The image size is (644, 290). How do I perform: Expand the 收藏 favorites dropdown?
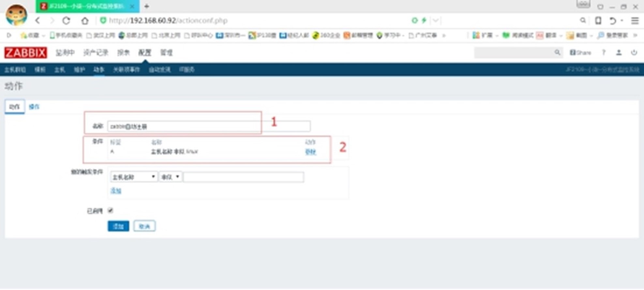[x=43, y=35]
